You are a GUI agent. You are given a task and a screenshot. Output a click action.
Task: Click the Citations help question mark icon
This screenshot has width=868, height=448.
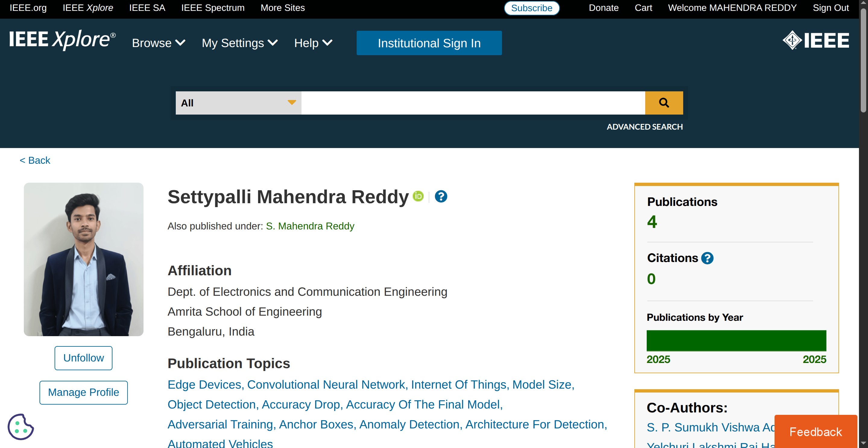click(x=707, y=258)
